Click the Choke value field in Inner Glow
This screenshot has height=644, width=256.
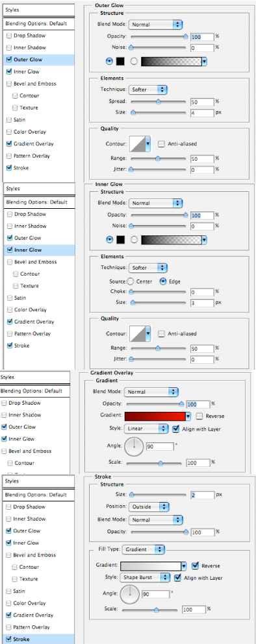[202, 292]
